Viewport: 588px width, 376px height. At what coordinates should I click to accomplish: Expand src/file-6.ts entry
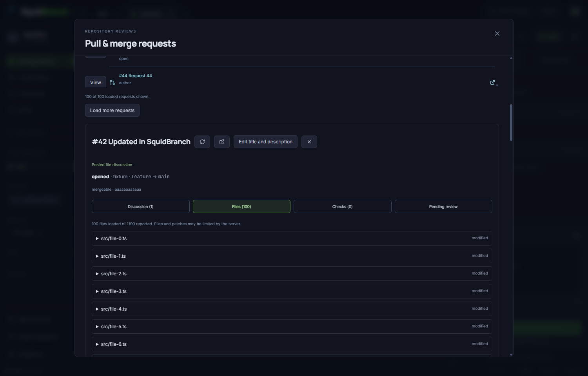[292, 344]
